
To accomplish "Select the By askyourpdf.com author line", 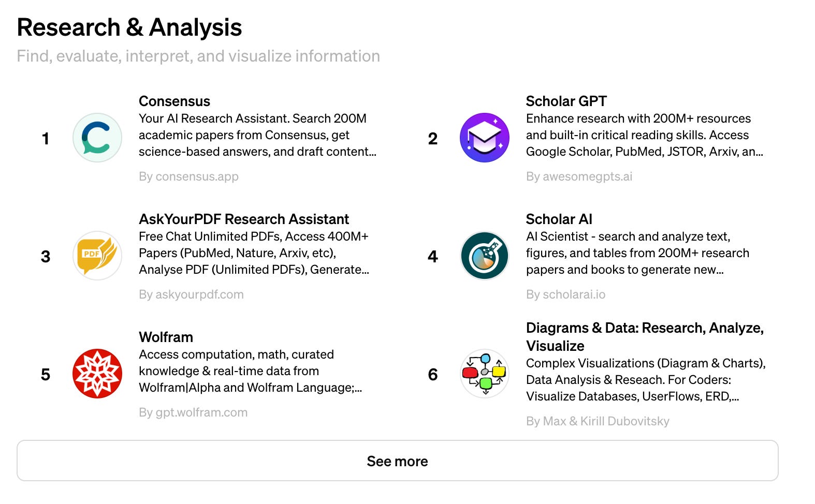I will [191, 294].
